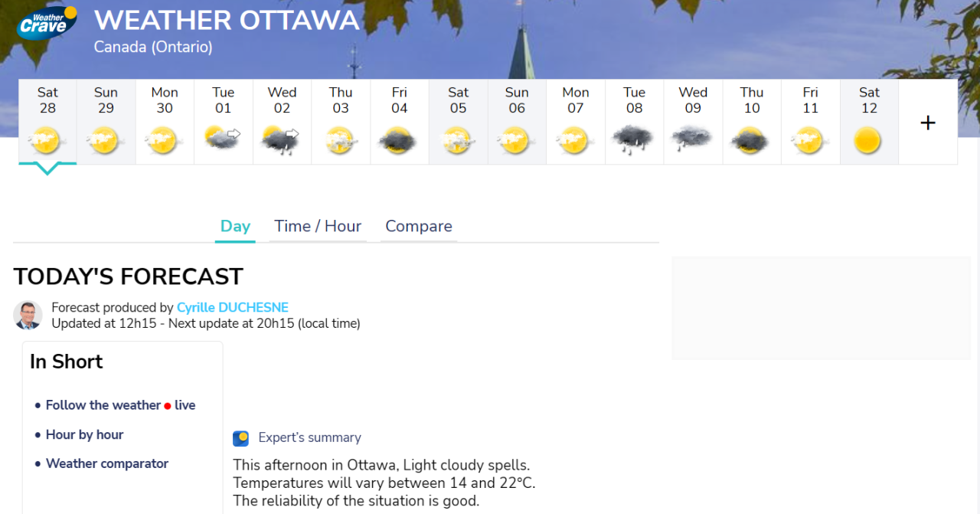Expand more days with plus button
The width and height of the screenshot is (980, 514).
pyautogui.click(x=928, y=123)
